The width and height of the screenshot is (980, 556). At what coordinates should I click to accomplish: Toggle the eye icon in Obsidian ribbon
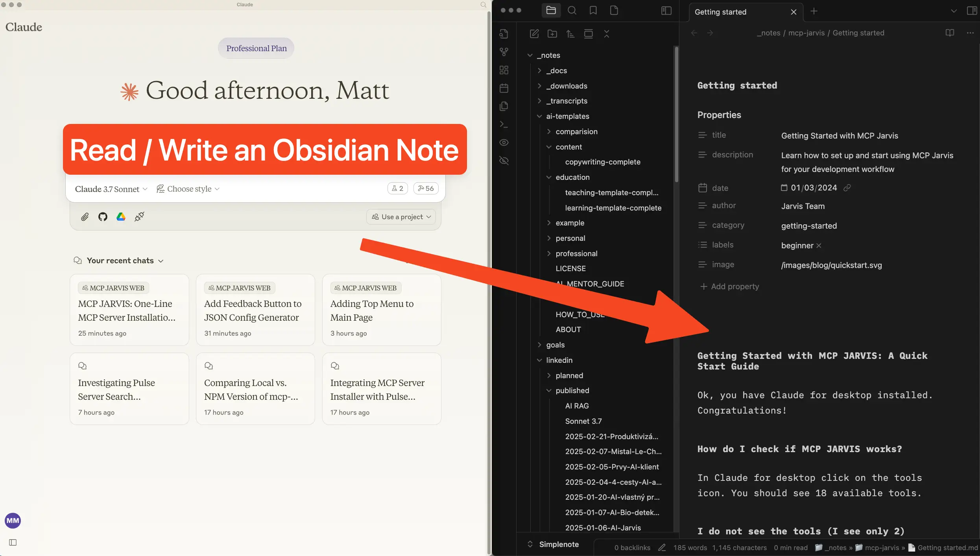coord(504,142)
